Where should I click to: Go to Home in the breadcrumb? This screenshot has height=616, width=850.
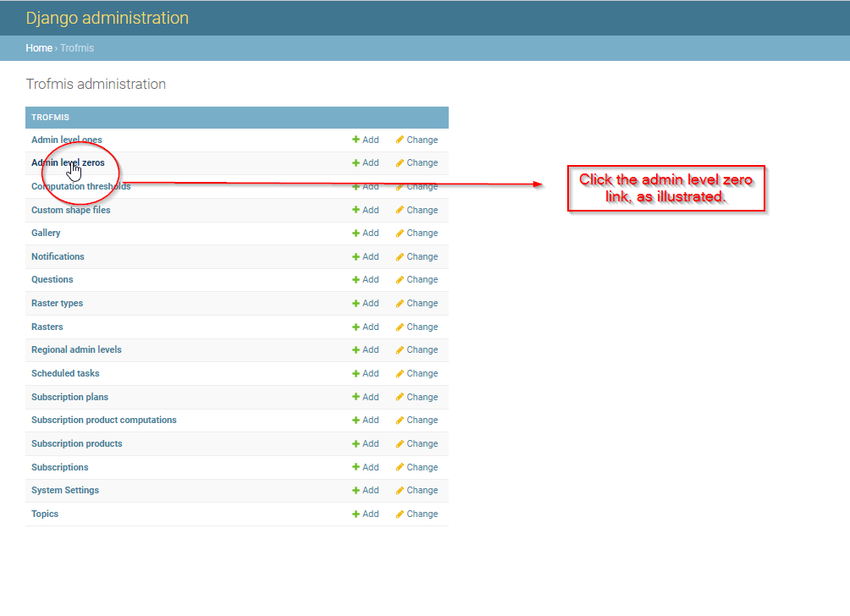tap(39, 48)
